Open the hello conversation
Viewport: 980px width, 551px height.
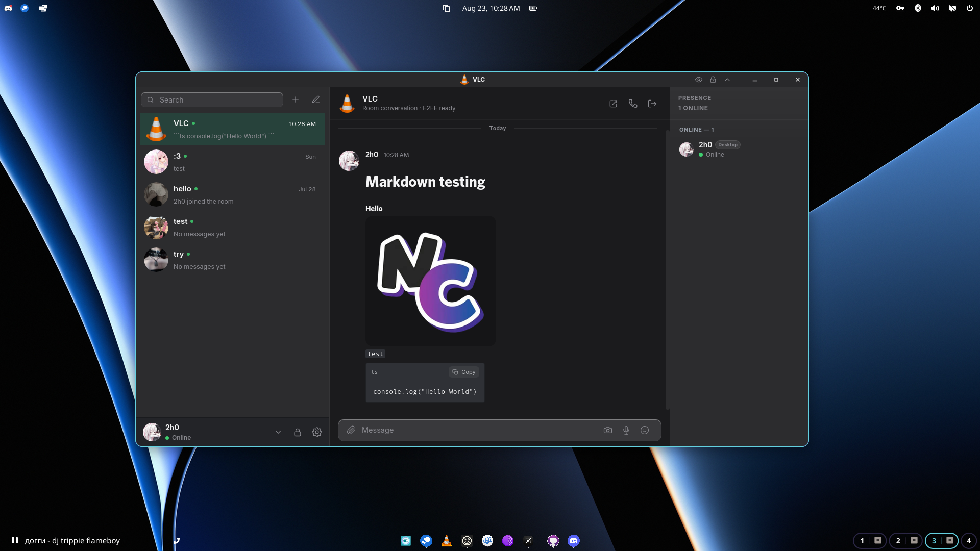[x=233, y=194]
